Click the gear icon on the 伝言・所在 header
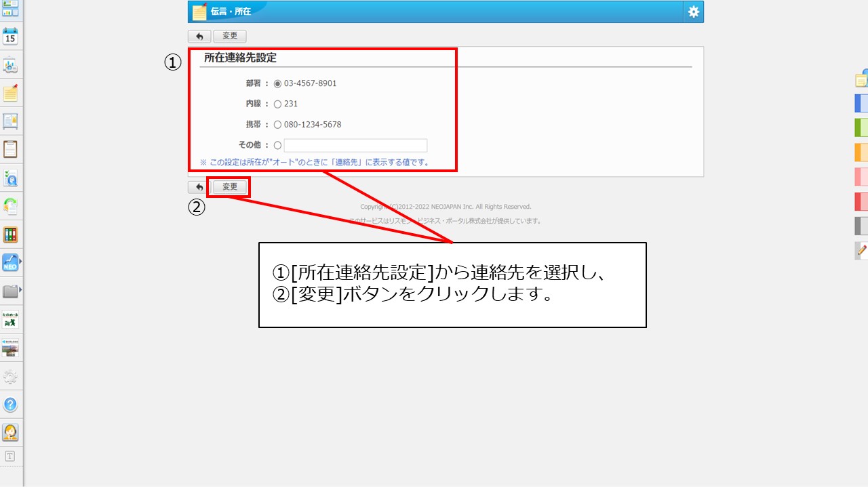This screenshot has height=488, width=868. click(x=693, y=12)
